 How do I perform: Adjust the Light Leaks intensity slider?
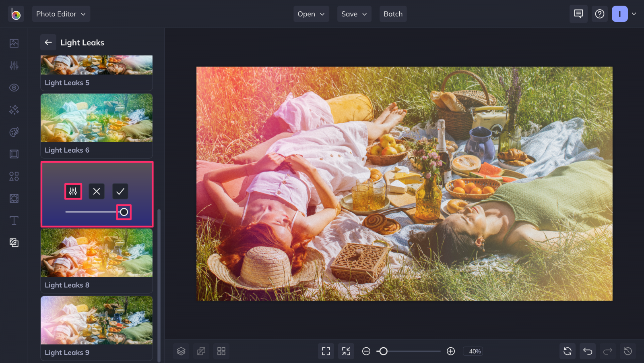tap(123, 212)
